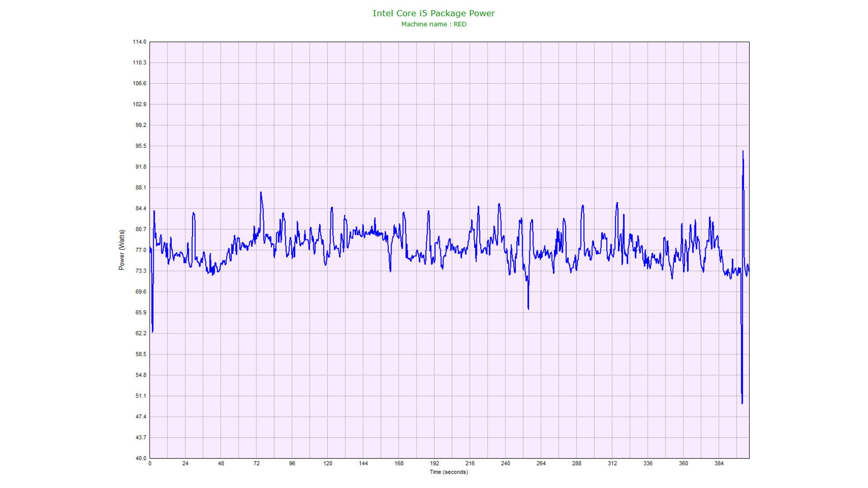Click the 95.5 value on the power axis
The width and height of the screenshot is (868, 488).
click(x=141, y=146)
